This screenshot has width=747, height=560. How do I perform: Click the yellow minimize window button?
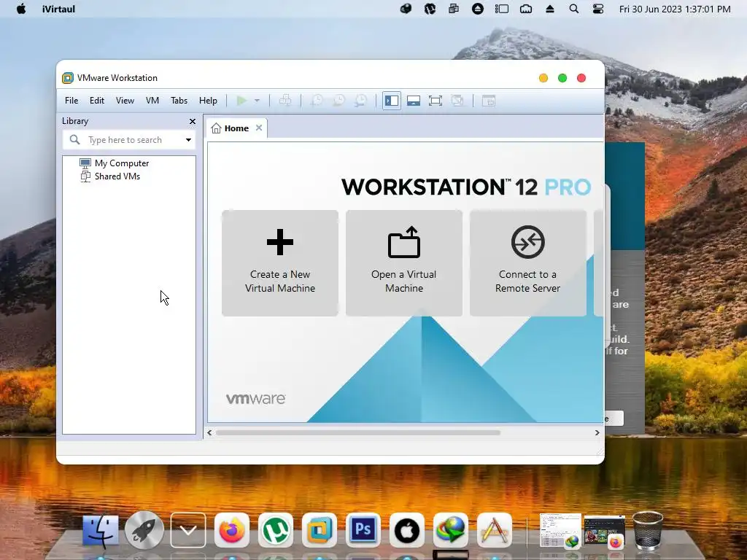[x=543, y=78]
